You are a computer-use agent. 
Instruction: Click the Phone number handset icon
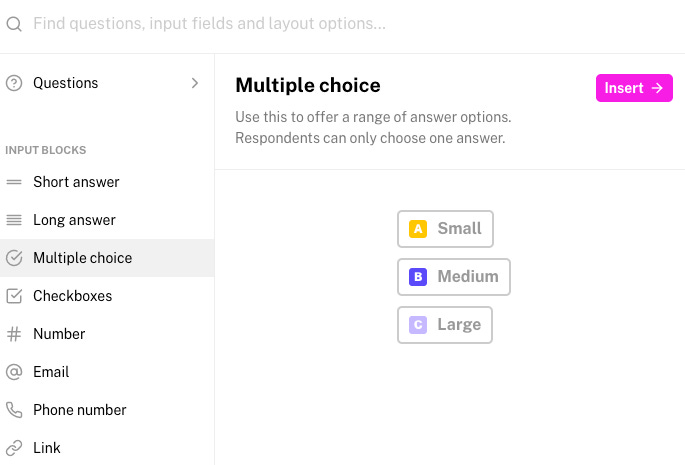tap(14, 410)
